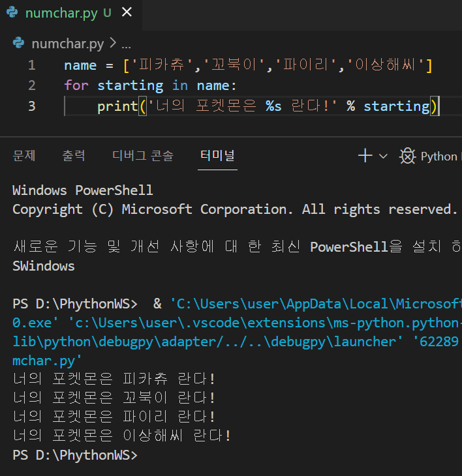462x476 pixels.
Task: Click the Python icon in the breadcrumb
Action: (18, 43)
